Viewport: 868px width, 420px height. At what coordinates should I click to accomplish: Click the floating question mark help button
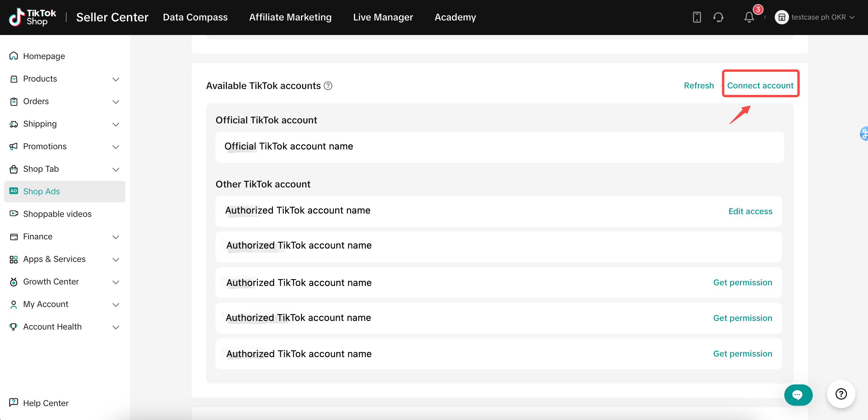click(841, 394)
